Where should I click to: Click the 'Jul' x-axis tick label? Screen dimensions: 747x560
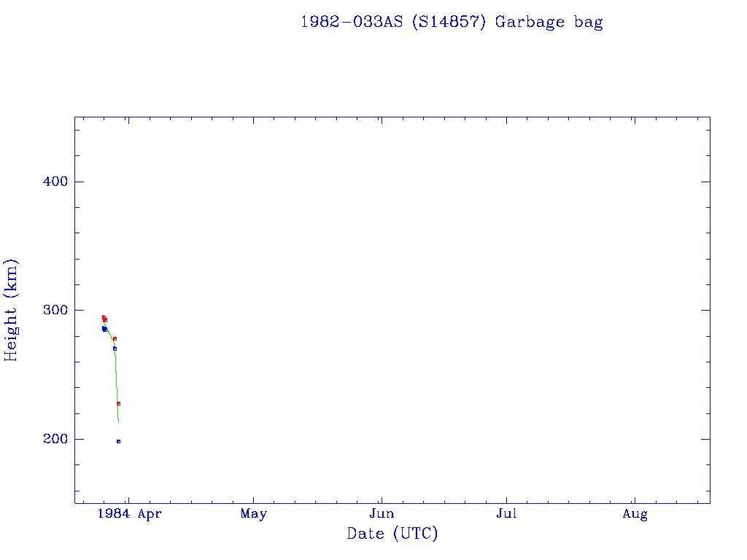coord(506,514)
